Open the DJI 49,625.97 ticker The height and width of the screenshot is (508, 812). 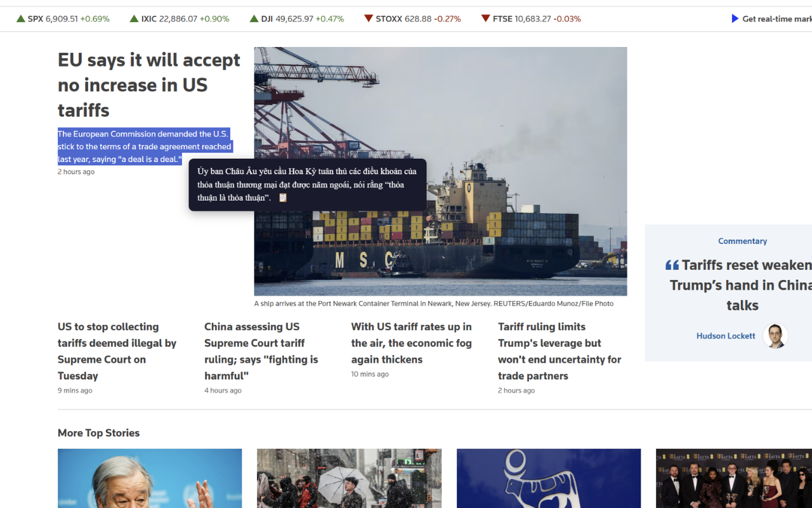tap(297, 19)
